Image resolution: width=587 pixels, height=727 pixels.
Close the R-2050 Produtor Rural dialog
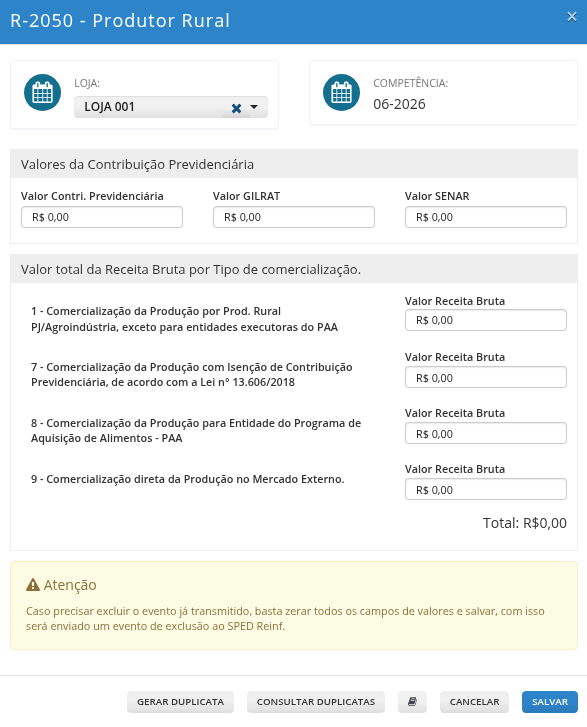[x=572, y=17]
